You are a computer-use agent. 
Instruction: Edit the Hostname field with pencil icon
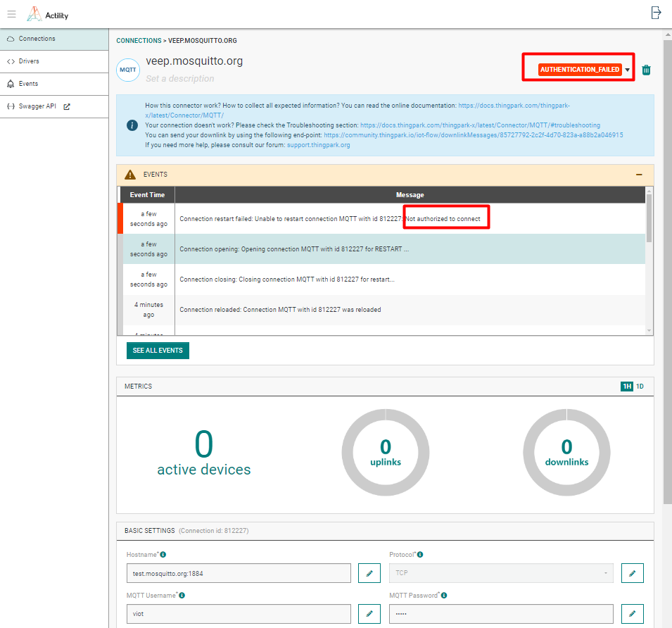369,573
